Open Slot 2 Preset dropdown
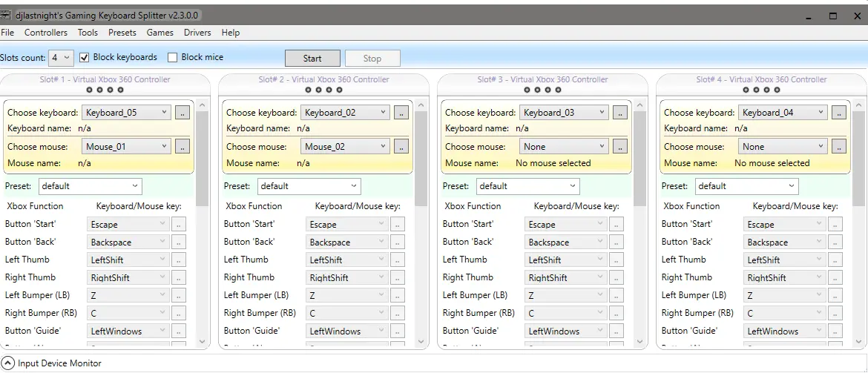The image size is (868, 373). 309,186
